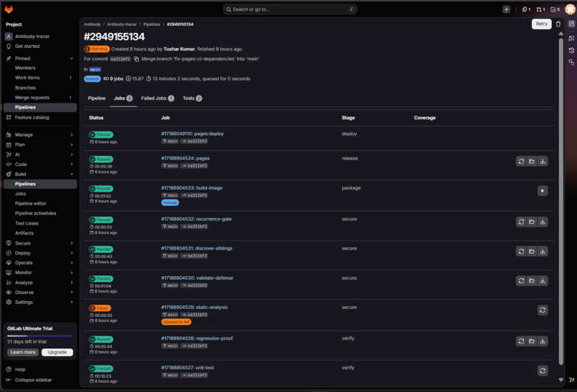The width and height of the screenshot is (577, 392).
Task: Click Learn more about the trial
Action: 23,352
